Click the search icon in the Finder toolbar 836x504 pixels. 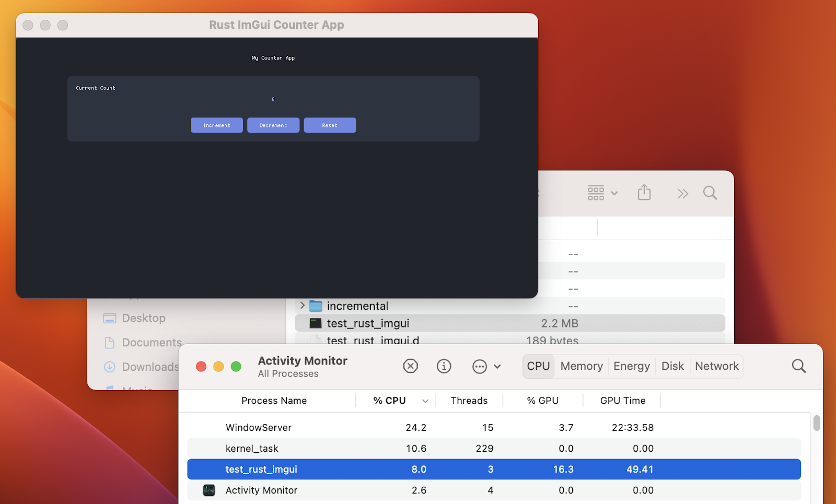[x=710, y=193]
